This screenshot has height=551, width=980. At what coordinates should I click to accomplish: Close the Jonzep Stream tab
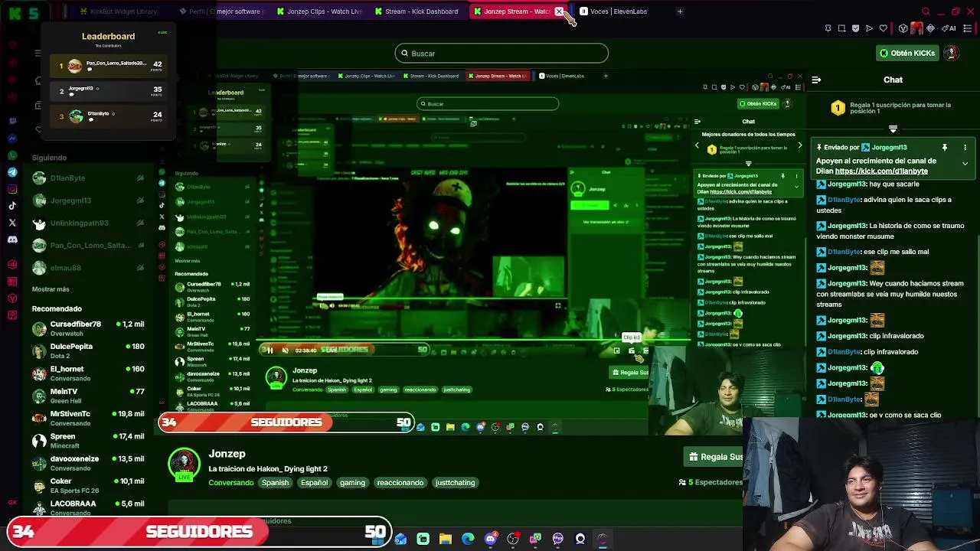pyautogui.click(x=559, y=11)
